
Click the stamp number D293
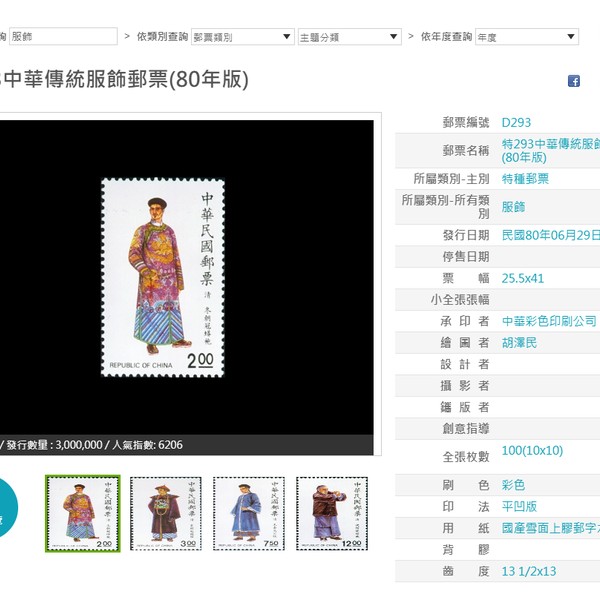(x=516, y=122)
